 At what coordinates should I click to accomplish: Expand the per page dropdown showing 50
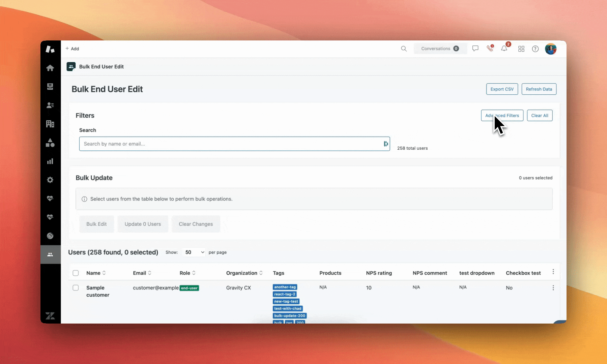click(x=195, y=252)
